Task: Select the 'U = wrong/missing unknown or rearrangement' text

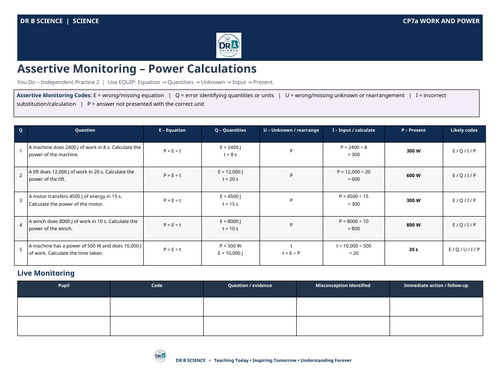Action: coord(345,95)
